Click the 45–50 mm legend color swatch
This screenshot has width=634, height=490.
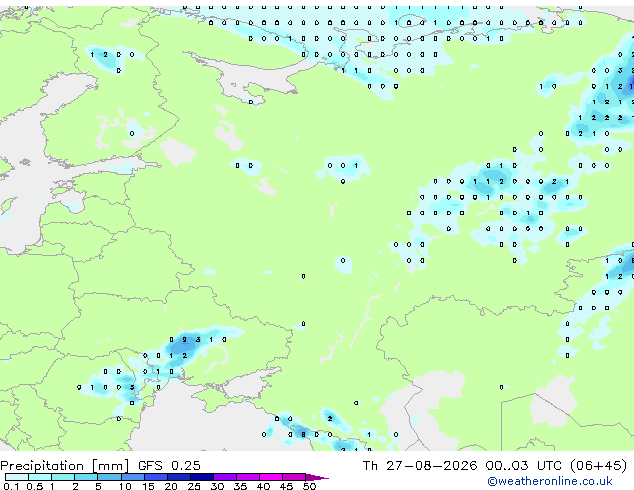click(294, 477)
